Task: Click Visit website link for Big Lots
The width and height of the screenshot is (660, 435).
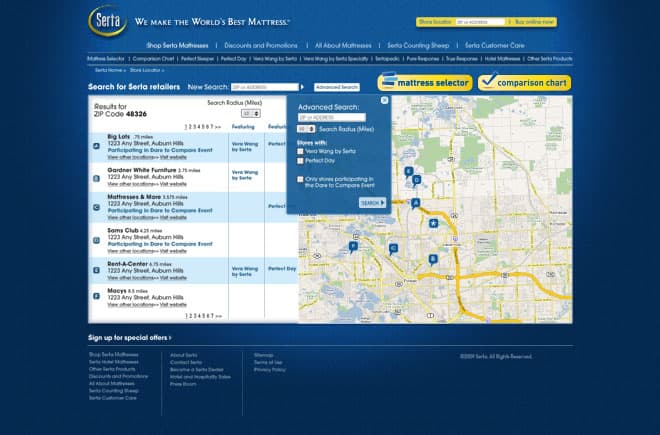Action: tap(173, 157)
